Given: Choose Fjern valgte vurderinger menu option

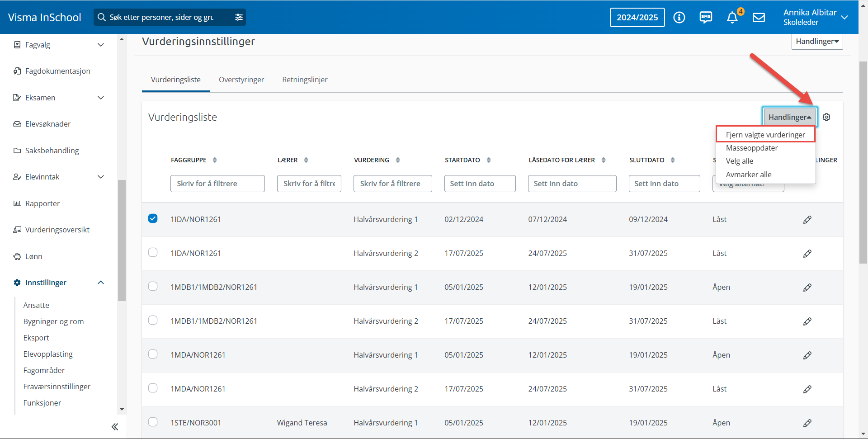Looking at the screenshot, I should [765, 135].
